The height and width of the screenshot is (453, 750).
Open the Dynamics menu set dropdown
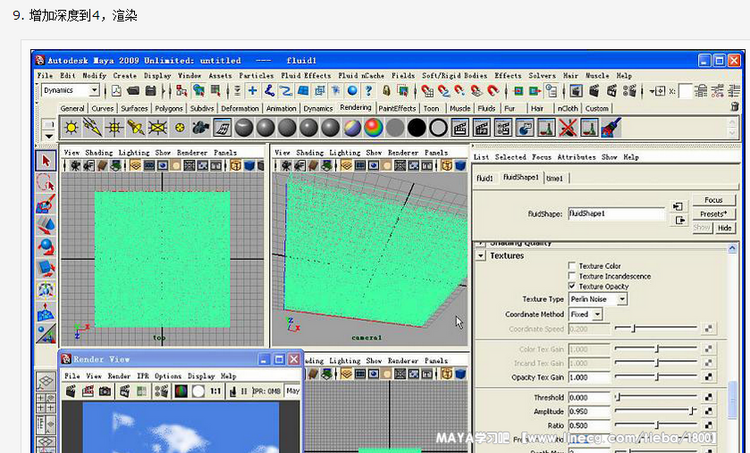(x=70, y=90)
